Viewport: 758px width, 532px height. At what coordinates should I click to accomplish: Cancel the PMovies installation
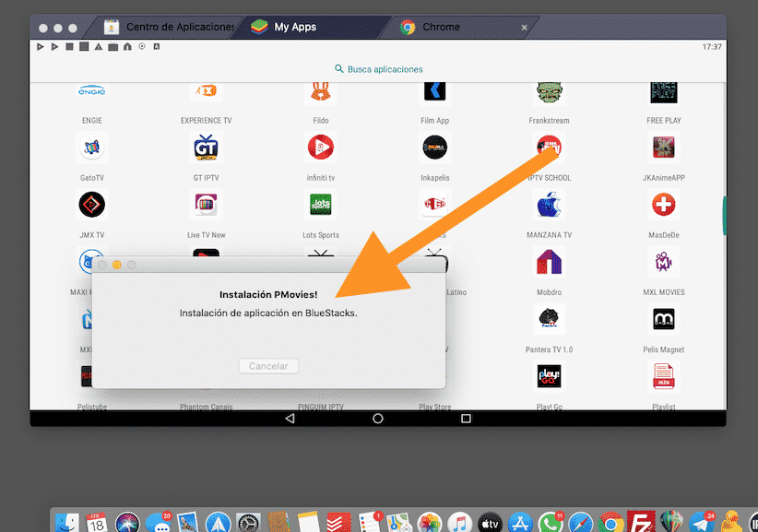tap(267, 366)
